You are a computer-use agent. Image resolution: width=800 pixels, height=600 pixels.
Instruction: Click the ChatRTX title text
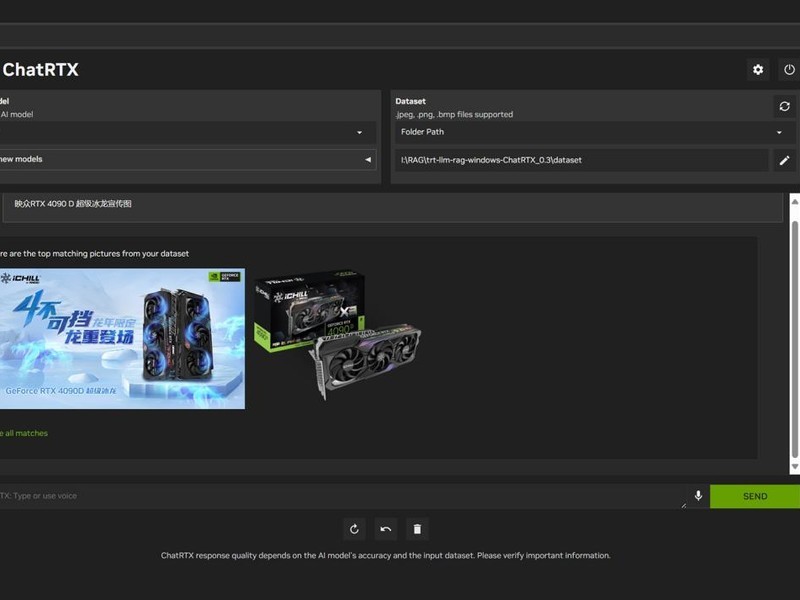click(40, 69)
